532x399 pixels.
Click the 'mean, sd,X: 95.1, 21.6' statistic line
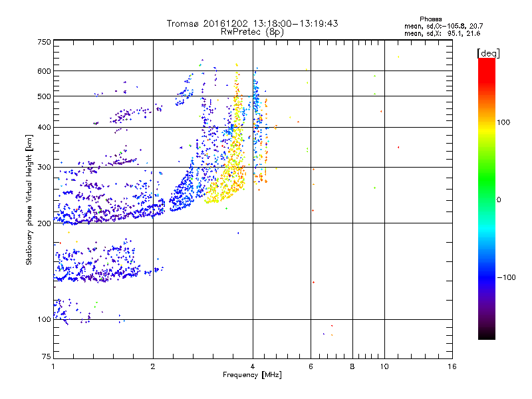[x=442, y=33]
